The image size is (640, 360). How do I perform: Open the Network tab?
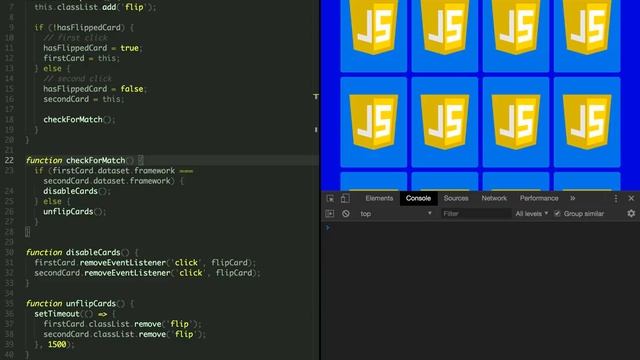click(494, 198)
